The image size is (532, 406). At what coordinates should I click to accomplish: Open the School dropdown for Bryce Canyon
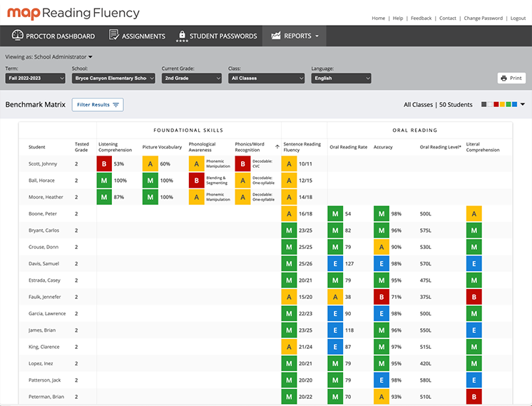113,78
